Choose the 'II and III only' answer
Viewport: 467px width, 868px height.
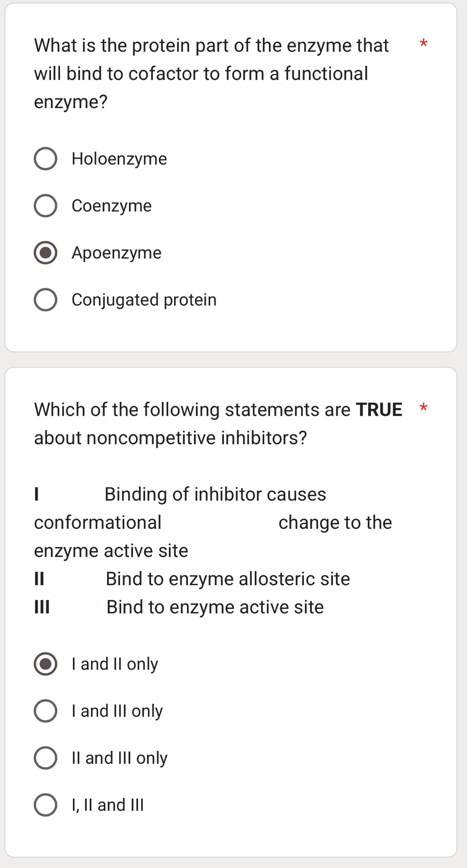click(x=45, y=757)
